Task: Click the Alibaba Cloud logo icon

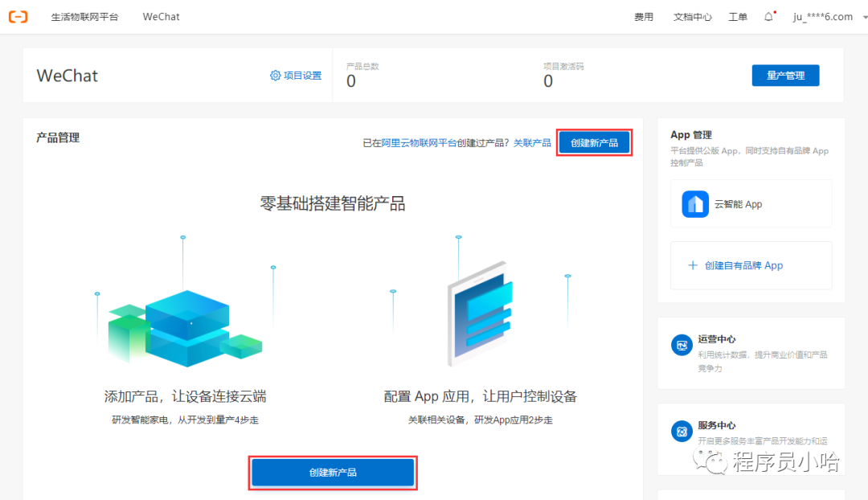Action: [18, 17]
